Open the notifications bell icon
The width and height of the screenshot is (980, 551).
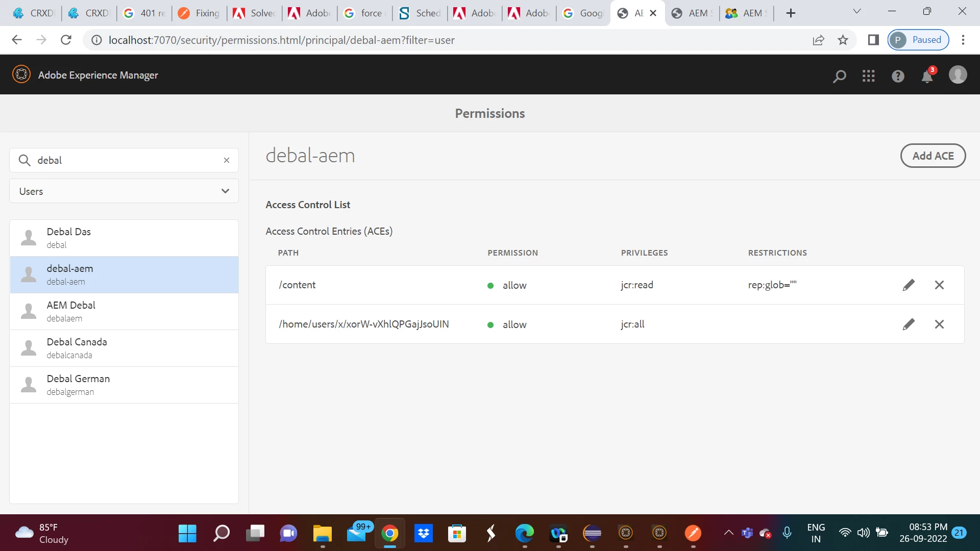[x=927, y=76]
